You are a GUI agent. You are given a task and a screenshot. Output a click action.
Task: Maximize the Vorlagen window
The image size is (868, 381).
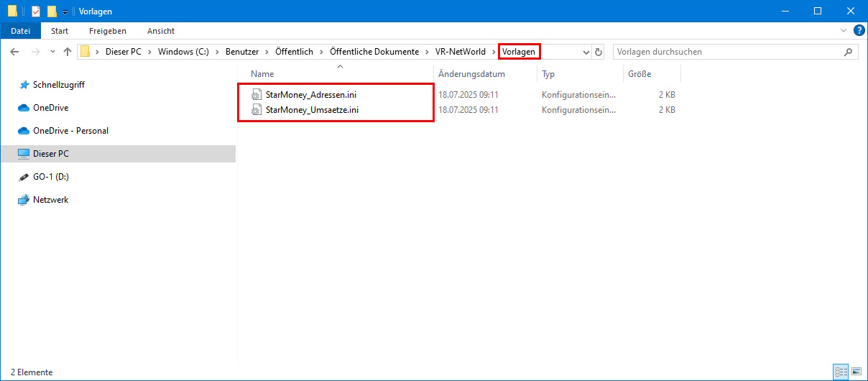(x=818, y=11)
